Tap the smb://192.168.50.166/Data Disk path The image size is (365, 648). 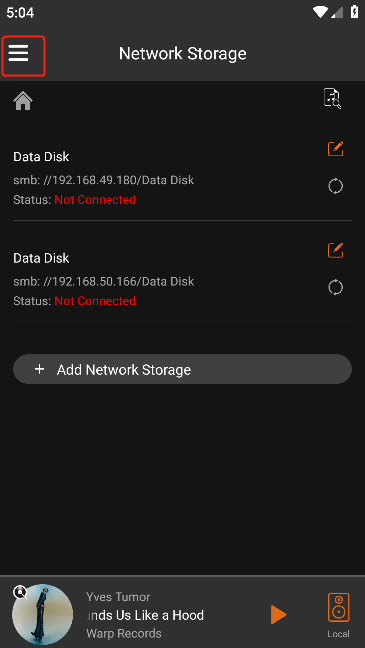[103, 281]
